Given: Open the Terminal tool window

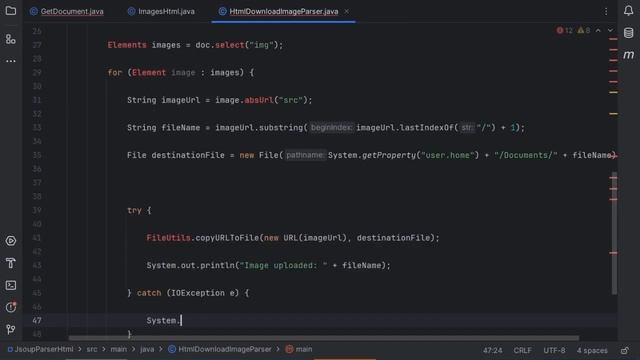Looking at the screenshot, I should pos(11,285).
